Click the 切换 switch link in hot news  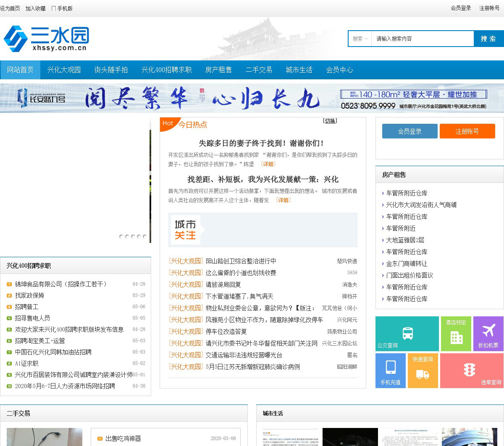click(330, 121)
